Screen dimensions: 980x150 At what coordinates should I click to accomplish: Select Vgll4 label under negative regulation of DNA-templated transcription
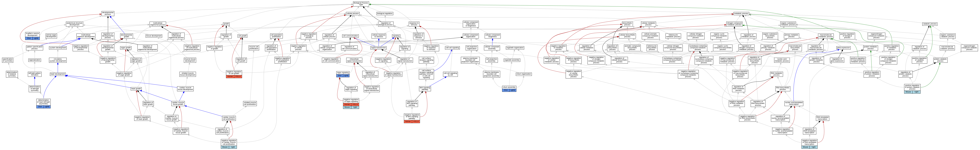tap(813, 147)
